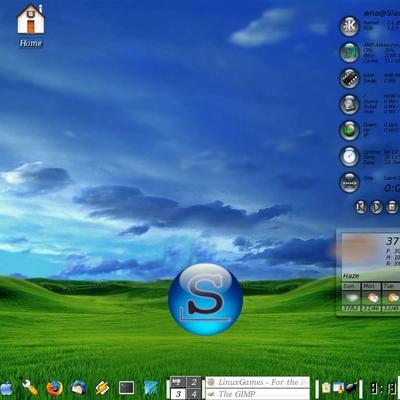400x400 pixels.
Task: Click the 'Haze' weather condition text
Action: [351, 276]
